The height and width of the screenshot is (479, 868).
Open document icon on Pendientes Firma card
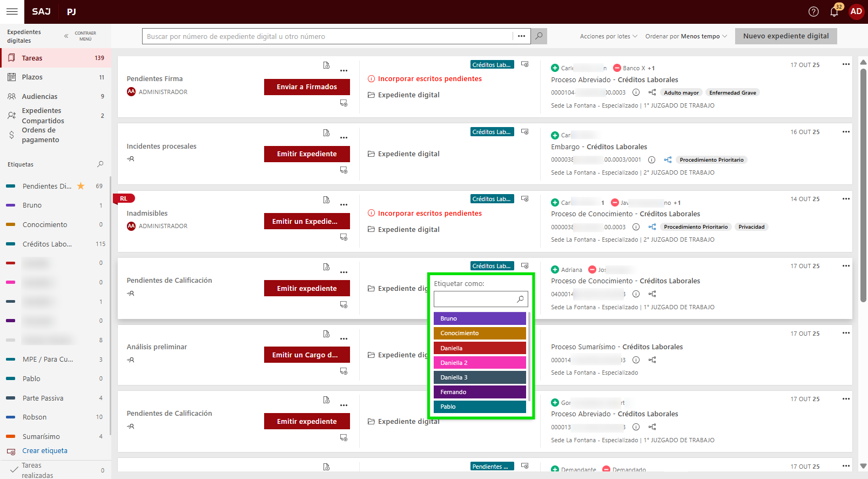[326, 65]
